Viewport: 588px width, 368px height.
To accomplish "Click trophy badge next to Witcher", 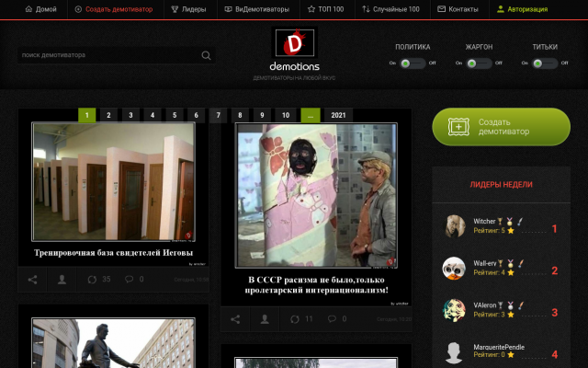I will coord(500,221).
